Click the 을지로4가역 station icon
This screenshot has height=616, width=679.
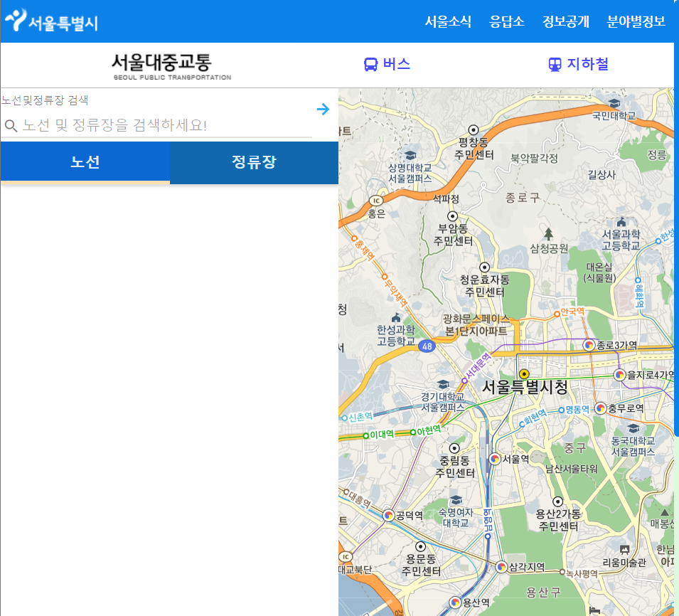pyautogui.click(x=620, y=375)
